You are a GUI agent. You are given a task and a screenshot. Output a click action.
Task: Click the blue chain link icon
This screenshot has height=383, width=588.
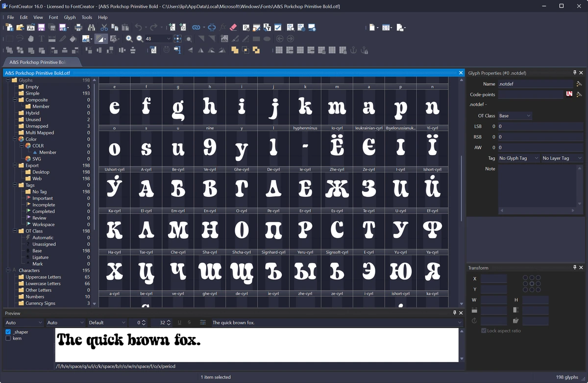tap(196, 27)
